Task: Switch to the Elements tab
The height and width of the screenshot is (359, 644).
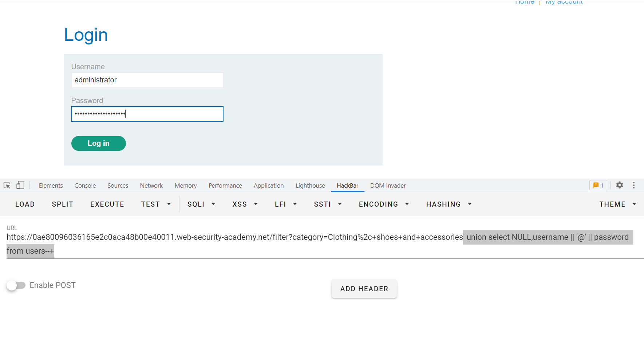Action: point(51,186)
